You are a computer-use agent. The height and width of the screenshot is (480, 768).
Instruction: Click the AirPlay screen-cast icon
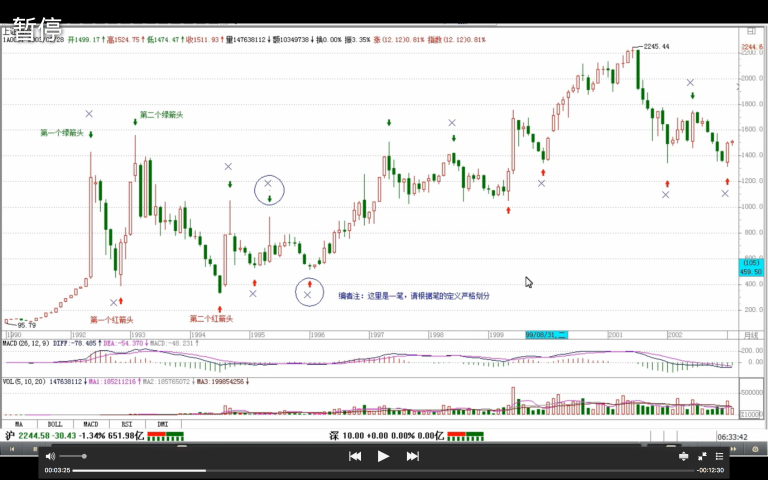coord(683,456)
